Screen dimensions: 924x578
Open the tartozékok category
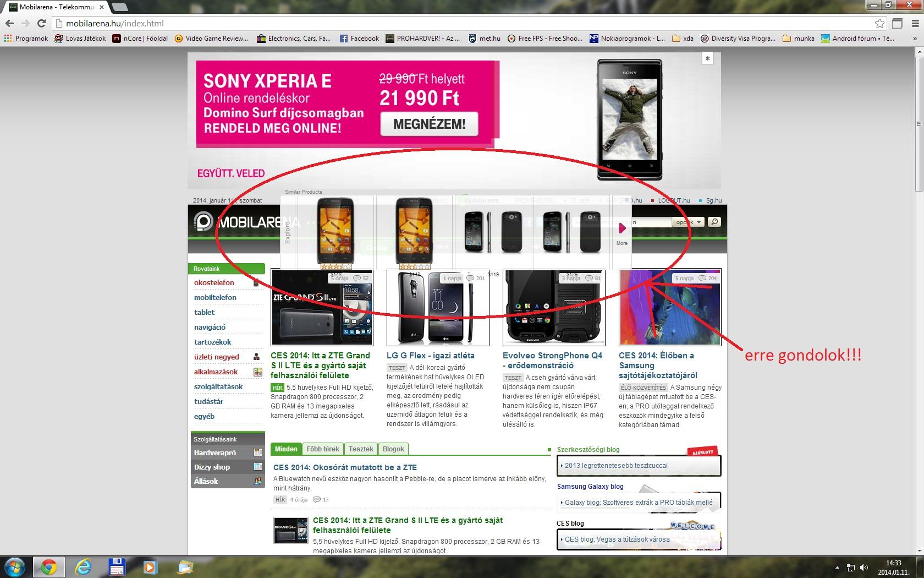[212, 342]
